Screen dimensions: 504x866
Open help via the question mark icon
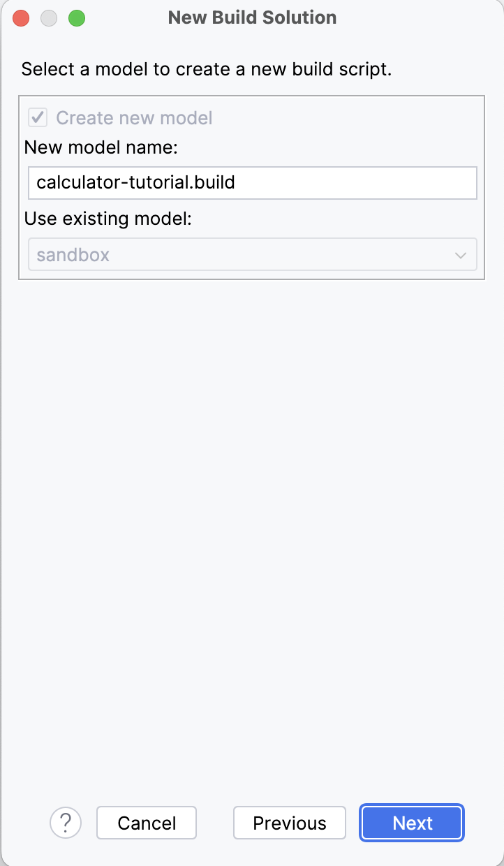(x=66, y=823)
